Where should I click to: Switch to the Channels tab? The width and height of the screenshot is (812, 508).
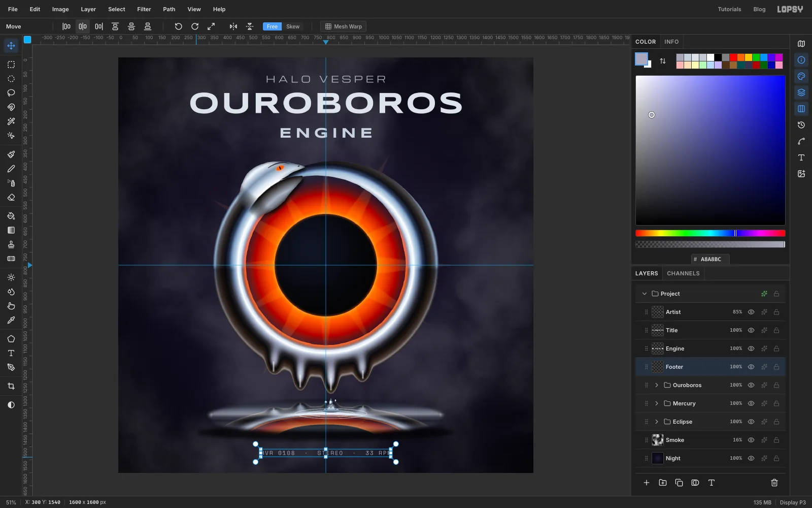pyautogui.click(x=683, y=273)
